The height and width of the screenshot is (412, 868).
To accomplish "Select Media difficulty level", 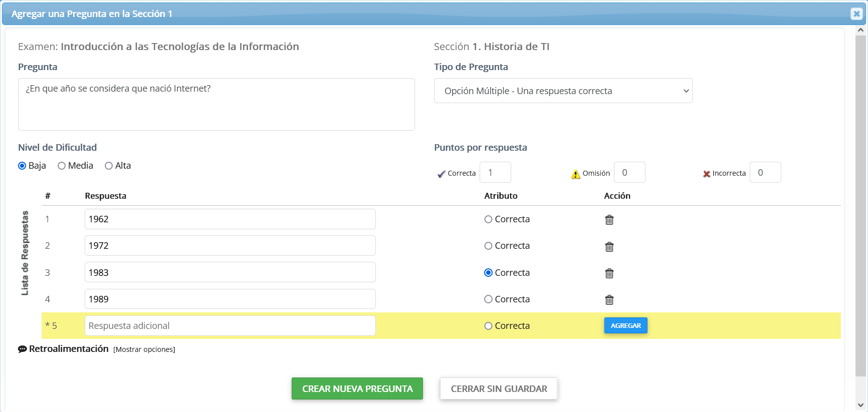I will tap(62, 166).
